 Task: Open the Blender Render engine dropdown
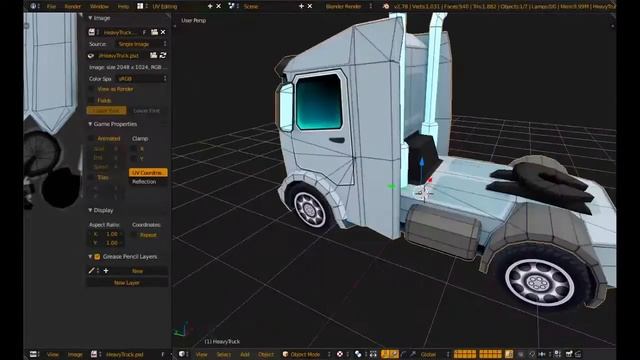(x=349, y=6)
